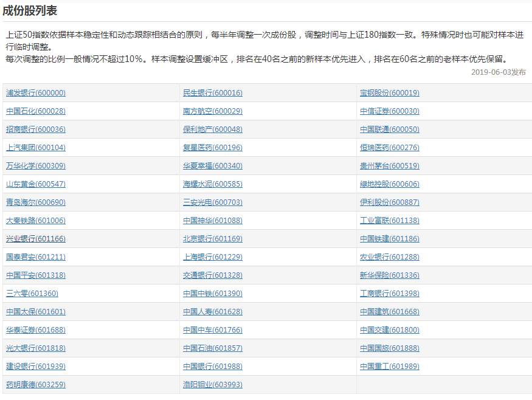Click the 中国银行(601988) link

pos(213,367)
